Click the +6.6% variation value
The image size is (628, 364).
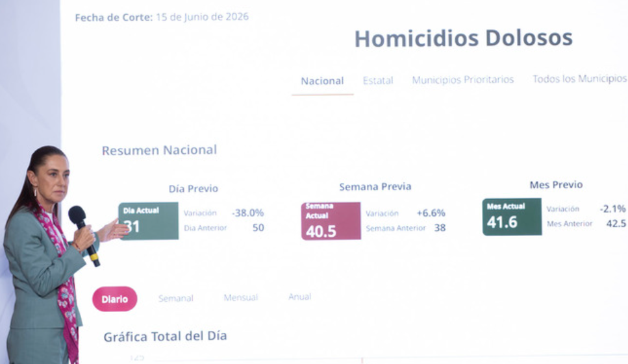coord(431,213)
